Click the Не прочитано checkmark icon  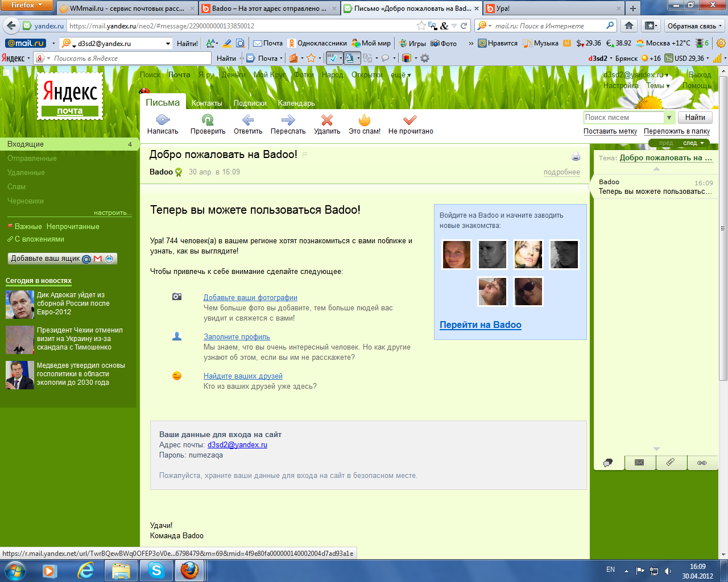pyautogui.click(x=410, y=120)
